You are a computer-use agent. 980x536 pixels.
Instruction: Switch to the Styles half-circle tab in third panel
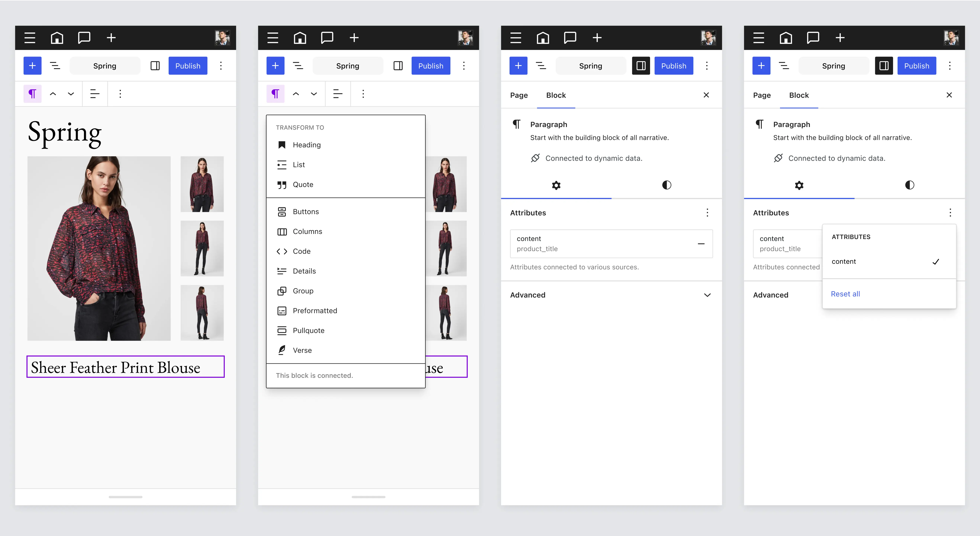667,185
